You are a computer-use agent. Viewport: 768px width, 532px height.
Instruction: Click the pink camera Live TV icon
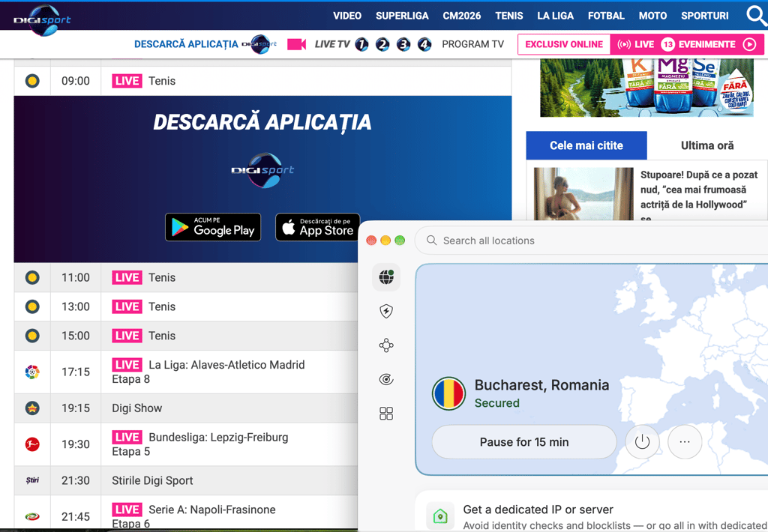296,44
